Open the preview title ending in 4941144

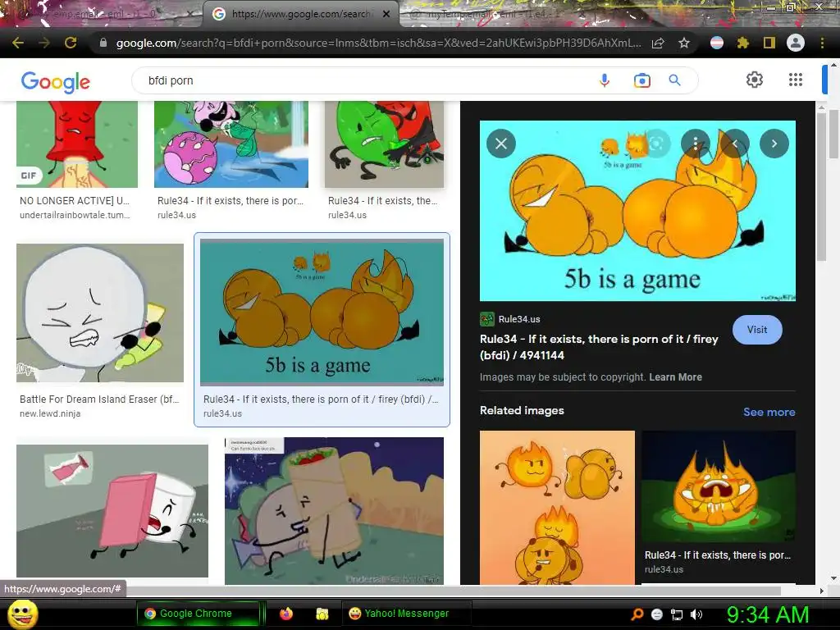click(x=599, y=347)
